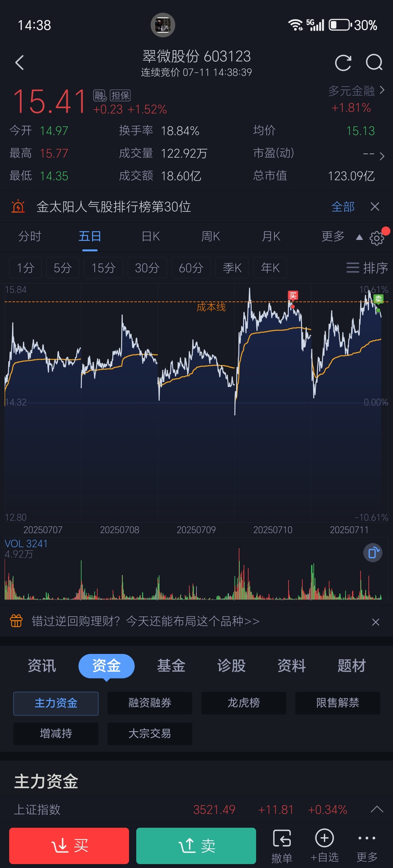Open the 多元金融 sector link
The image size is (393, 868).
[x=356, y=90]
